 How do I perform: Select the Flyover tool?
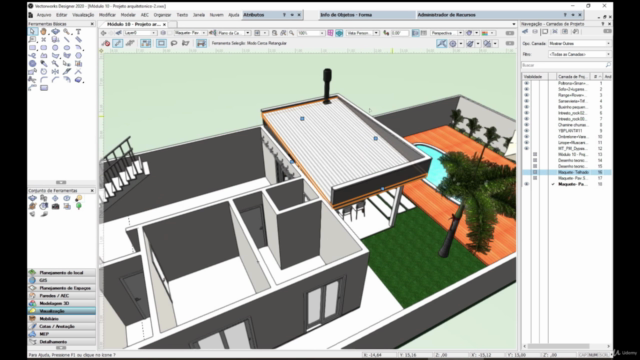55,32
